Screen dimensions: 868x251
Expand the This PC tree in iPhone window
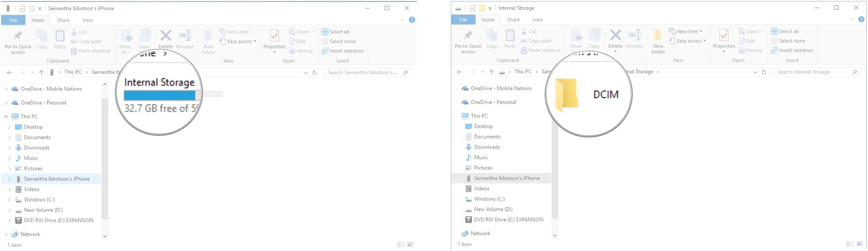click(6, 116)
